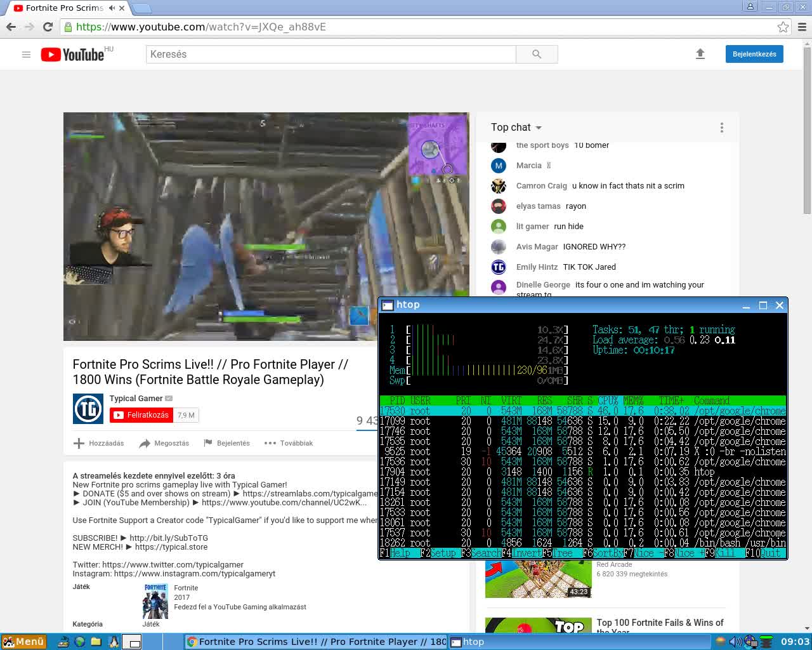Open the Chrome user profile icon
This screenshot has width=812, height=650.
point(750,6)
